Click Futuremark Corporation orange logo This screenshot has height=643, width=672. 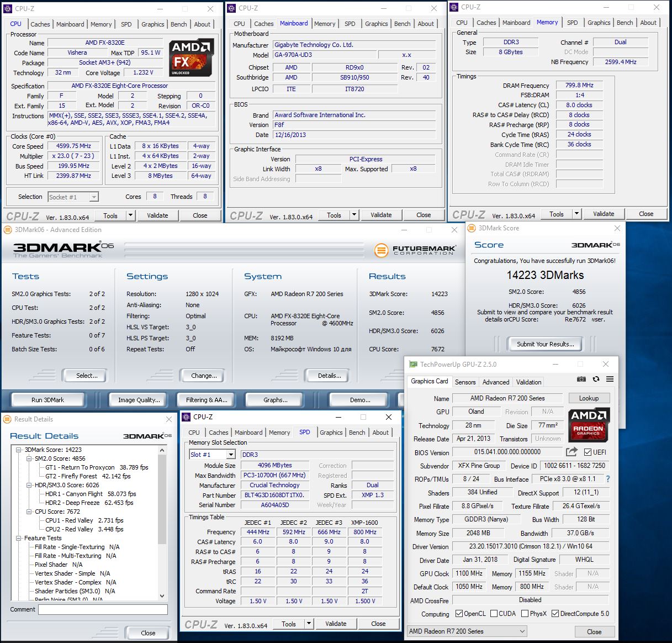pyautogui.click(x=381, y=250)
